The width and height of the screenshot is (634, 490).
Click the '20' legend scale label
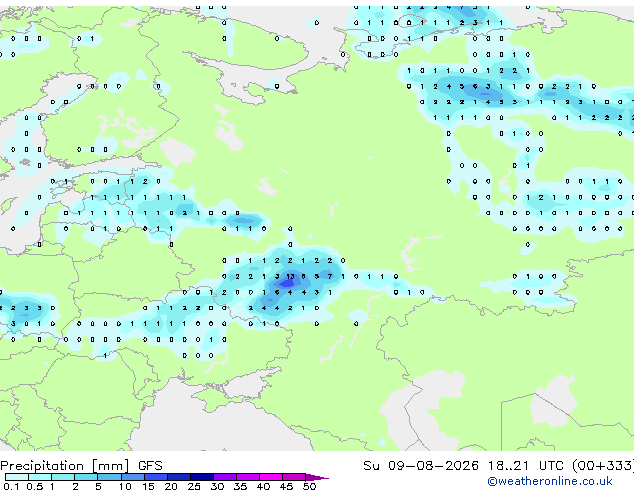[x=171, y=486]
